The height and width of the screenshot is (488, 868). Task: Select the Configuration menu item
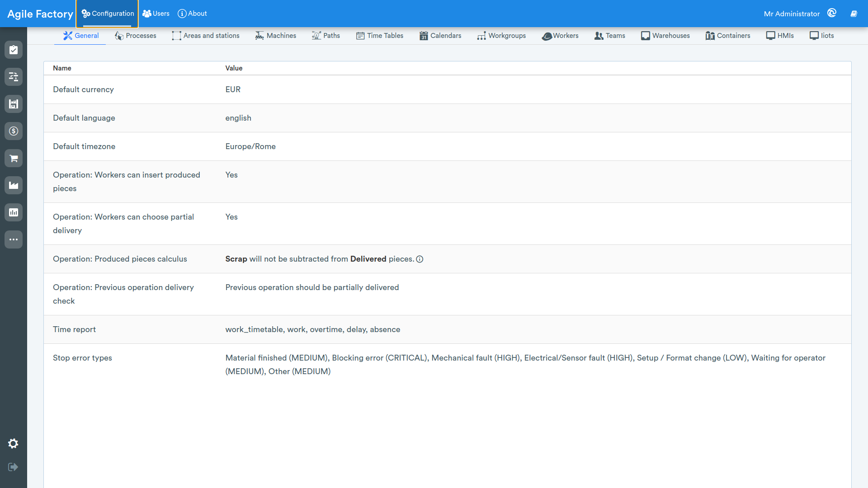108,14
